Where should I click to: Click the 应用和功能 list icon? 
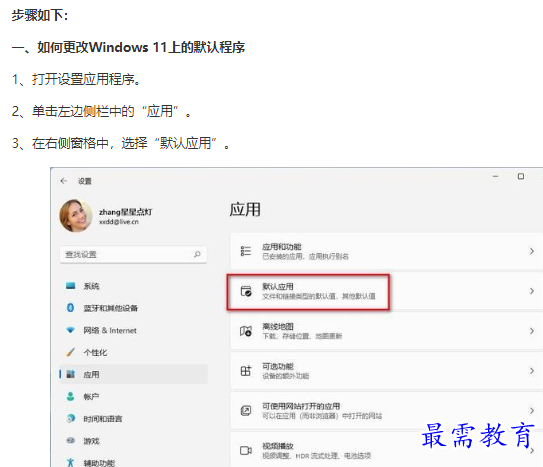246,251
